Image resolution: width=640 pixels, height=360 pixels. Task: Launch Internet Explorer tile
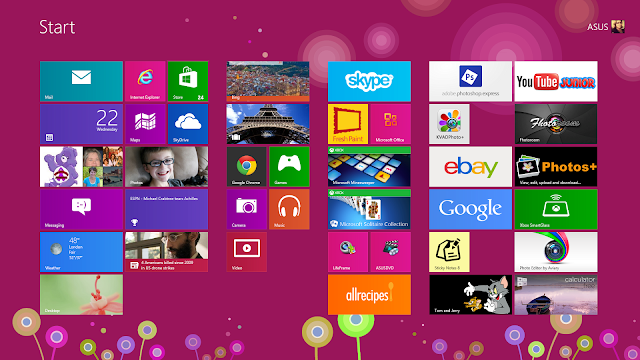click(145, 81)
